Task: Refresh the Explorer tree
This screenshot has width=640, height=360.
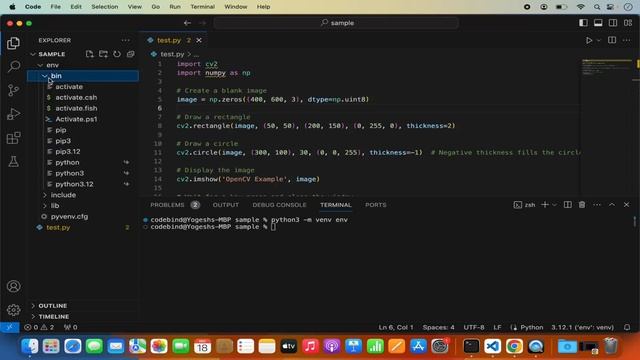Action: tap(117, 54)
